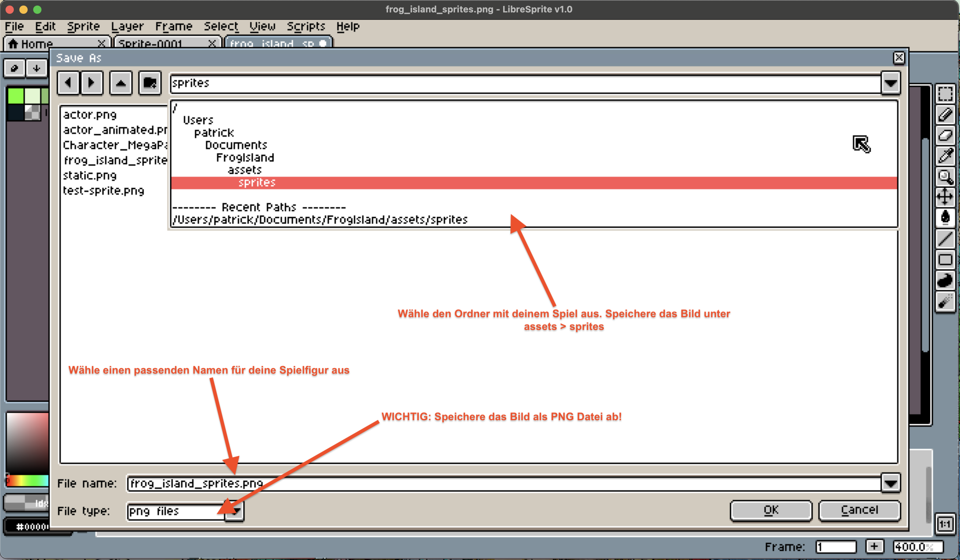Open the Sprite menu

(83, 26)
